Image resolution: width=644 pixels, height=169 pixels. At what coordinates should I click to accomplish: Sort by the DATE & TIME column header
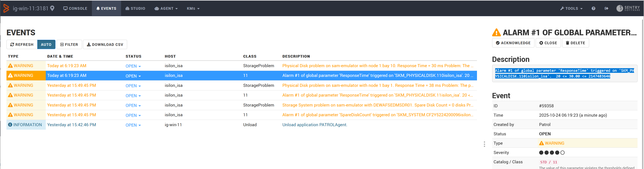pyautogui.click(x=60, y=56)
